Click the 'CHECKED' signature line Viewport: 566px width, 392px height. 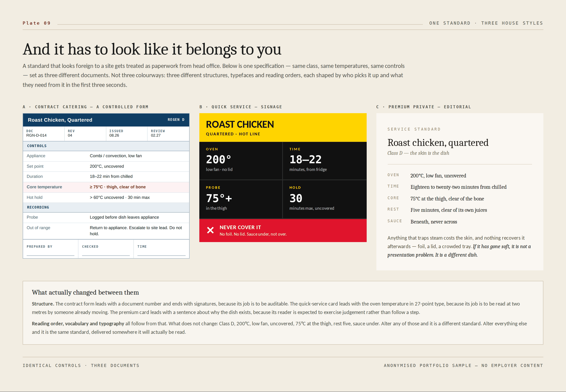pos(106,255)
